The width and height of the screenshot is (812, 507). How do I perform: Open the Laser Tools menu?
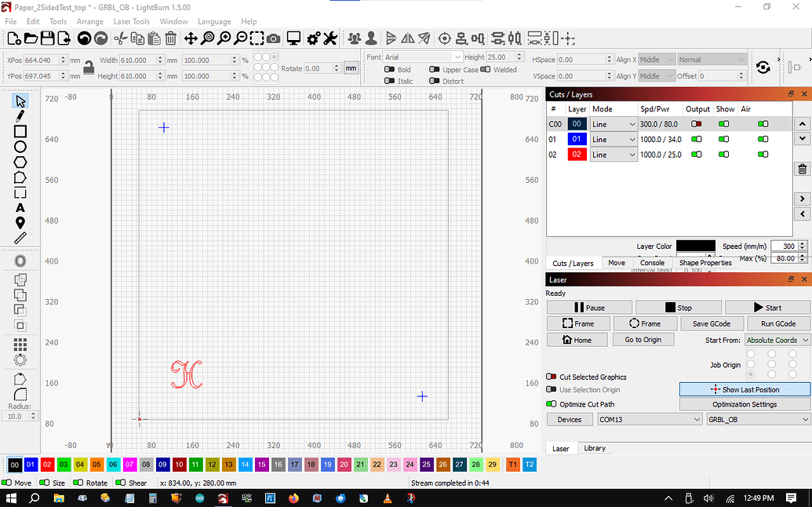tap(132, 22)
